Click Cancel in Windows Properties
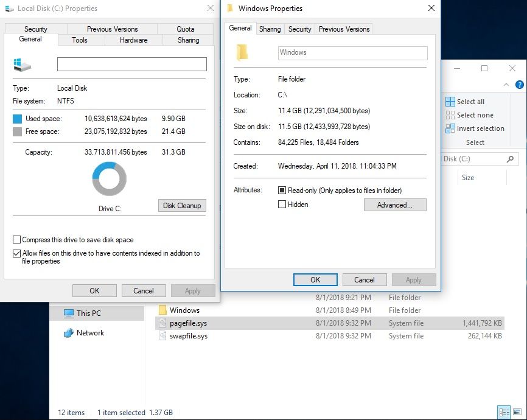This screenshot has height=420, width=527. click(x=365, y=280)
